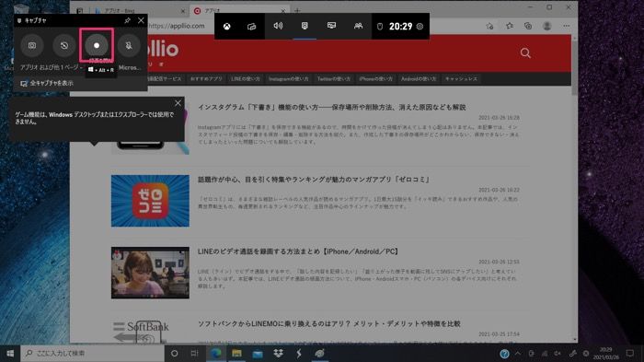Open Edge Collections icon
Screen dimensions: 644x362
point(528,26)
